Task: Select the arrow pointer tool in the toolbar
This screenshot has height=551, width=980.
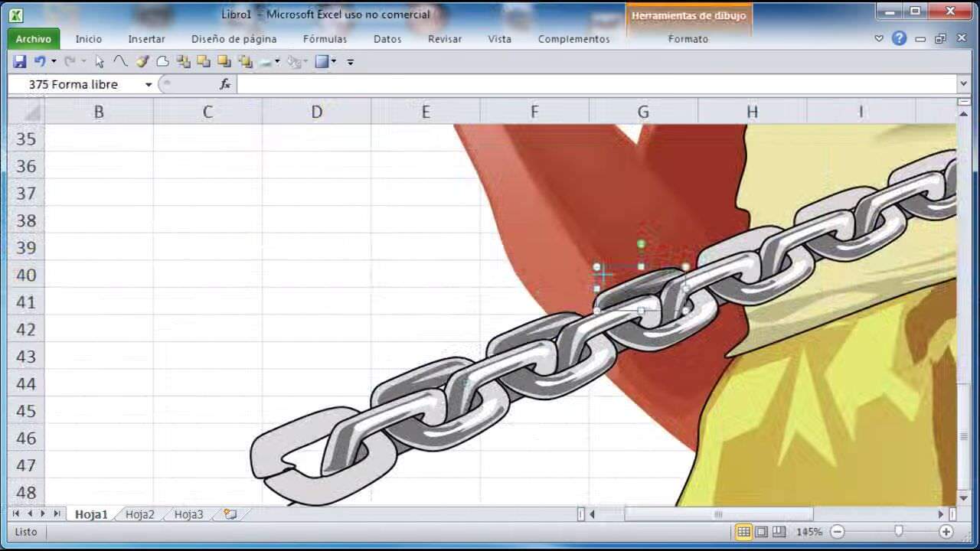Action: click(100, 62)
